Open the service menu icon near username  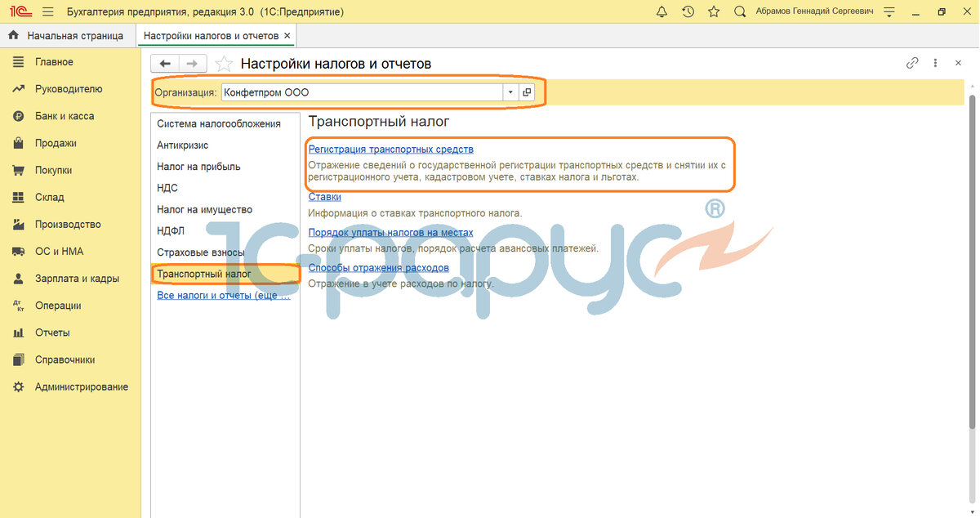889,12
